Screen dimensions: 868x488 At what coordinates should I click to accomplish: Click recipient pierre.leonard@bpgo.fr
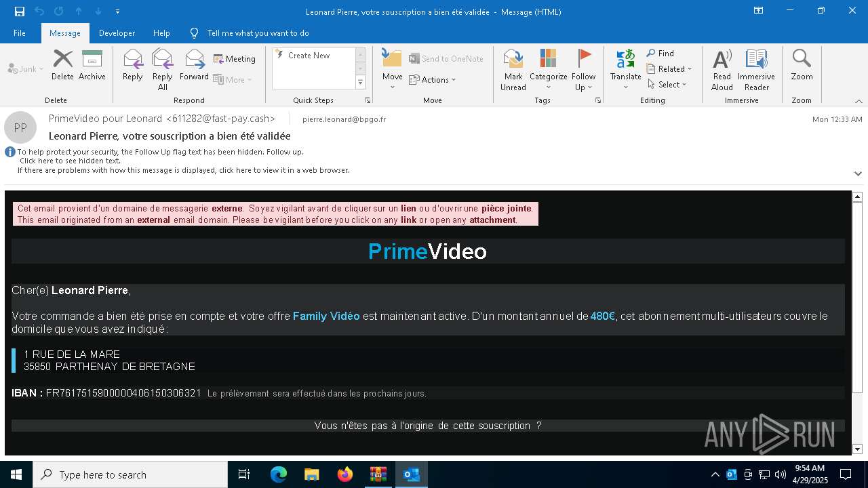344,119
